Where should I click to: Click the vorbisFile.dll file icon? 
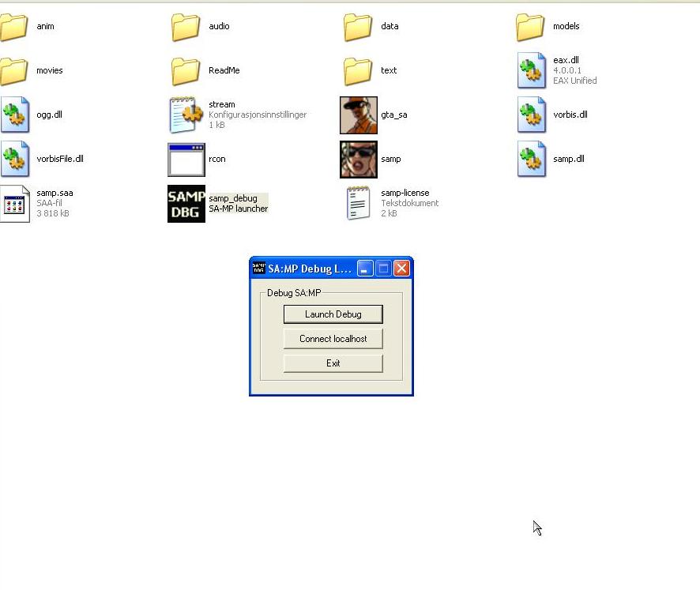pos(15,159)
